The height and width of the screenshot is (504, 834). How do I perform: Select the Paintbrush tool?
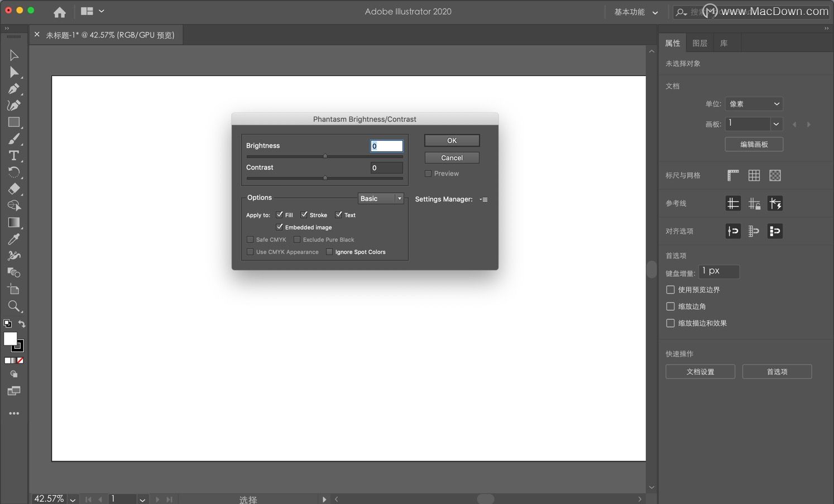pyautogui.click(x=14, y=139)
